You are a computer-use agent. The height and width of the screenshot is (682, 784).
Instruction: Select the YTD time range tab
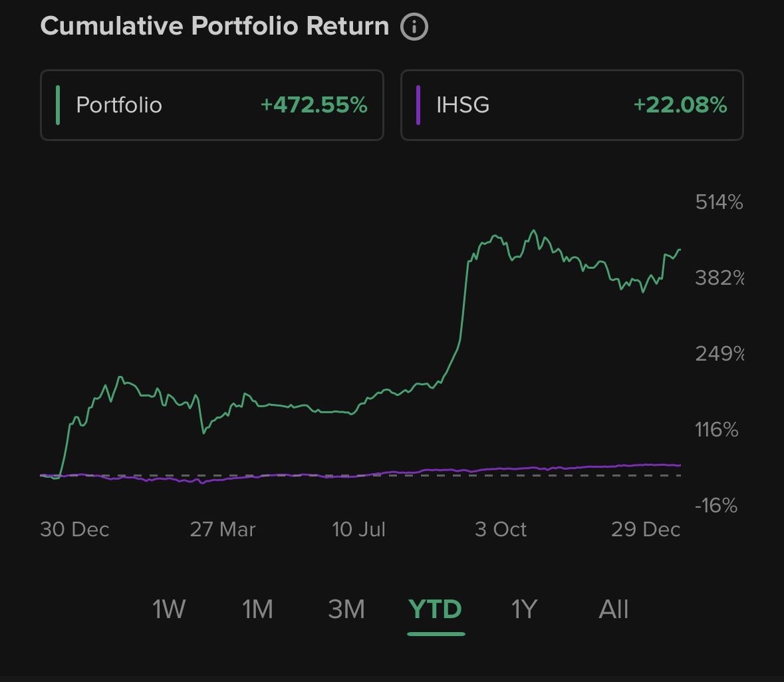coord(435,609)
